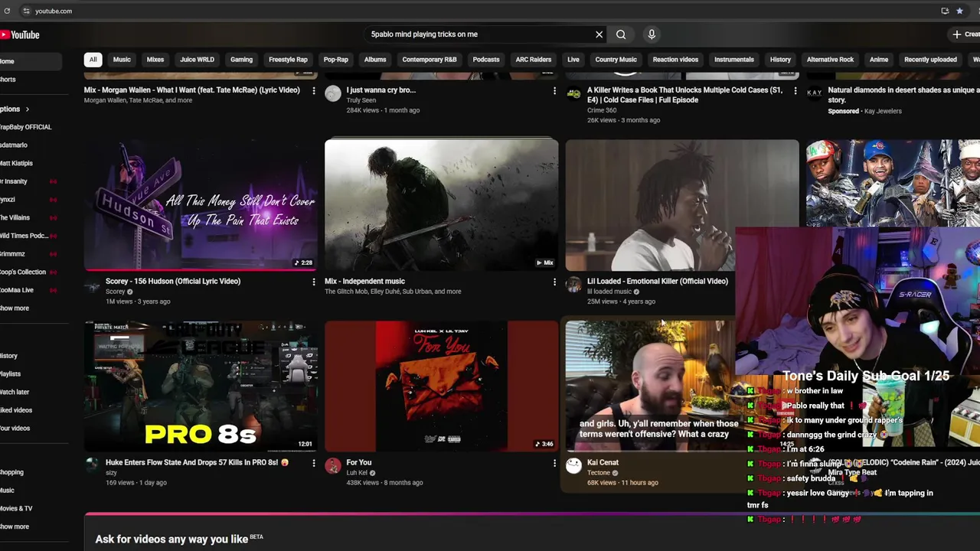
Task: Play For You red envelope thumbnail
Action: [442, 386]
